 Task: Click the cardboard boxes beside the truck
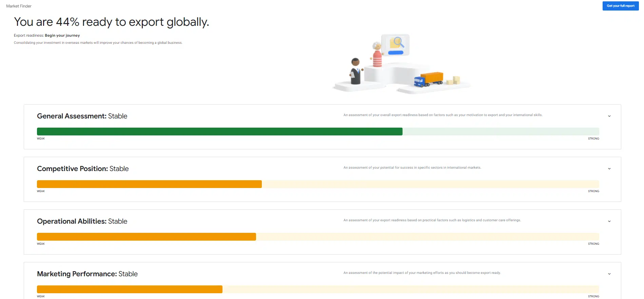453,80
